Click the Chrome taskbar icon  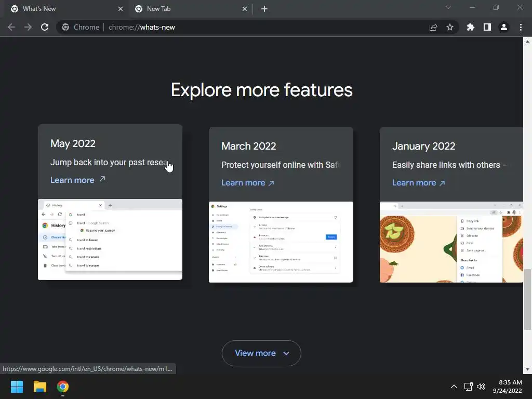63,387
